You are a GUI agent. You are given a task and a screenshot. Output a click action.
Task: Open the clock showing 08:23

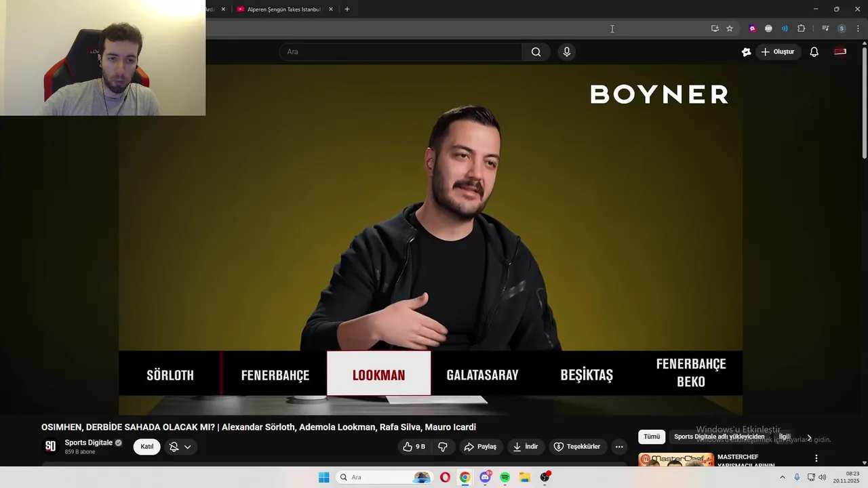(847, 477)
